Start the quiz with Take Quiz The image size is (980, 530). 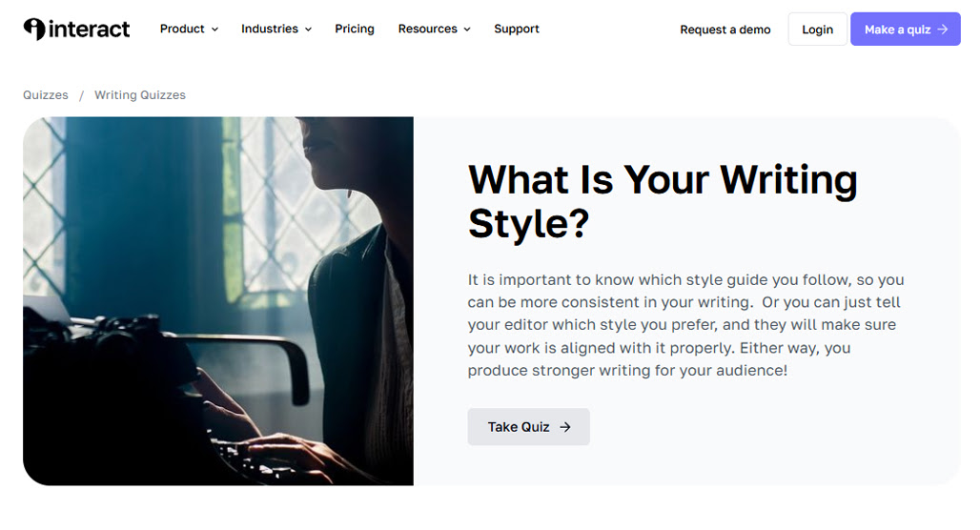pyautogui.click(x=529, y=427)
